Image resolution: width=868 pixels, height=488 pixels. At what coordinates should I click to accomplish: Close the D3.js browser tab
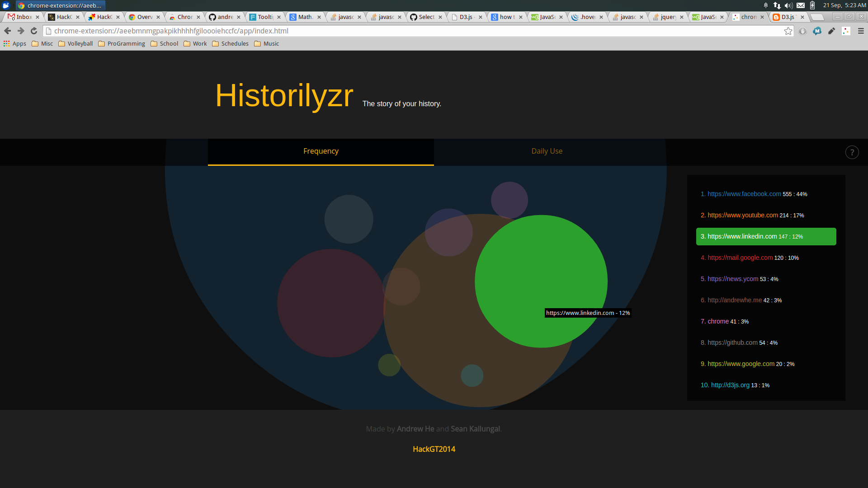[481, 17]
